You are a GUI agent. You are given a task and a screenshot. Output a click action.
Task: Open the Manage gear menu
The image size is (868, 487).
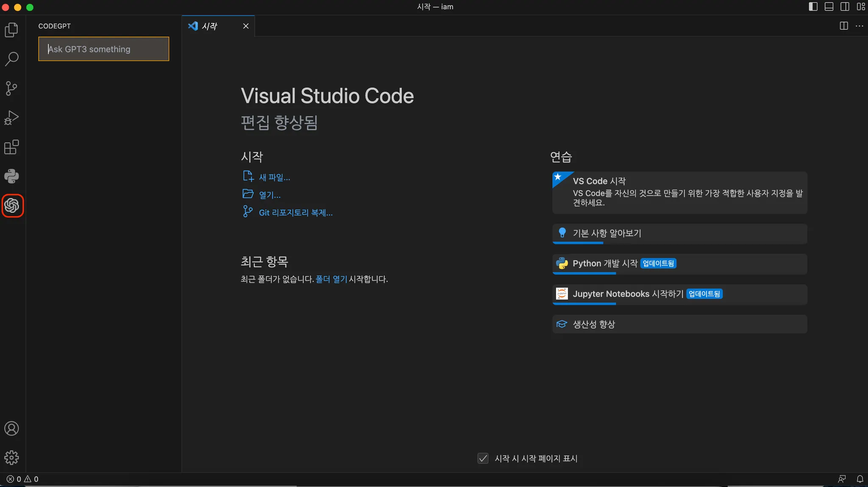(11, 457)
